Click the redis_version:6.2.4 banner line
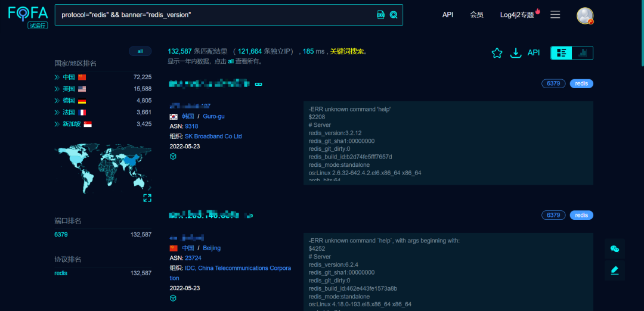The image size is (644, 311). [332, 265]
